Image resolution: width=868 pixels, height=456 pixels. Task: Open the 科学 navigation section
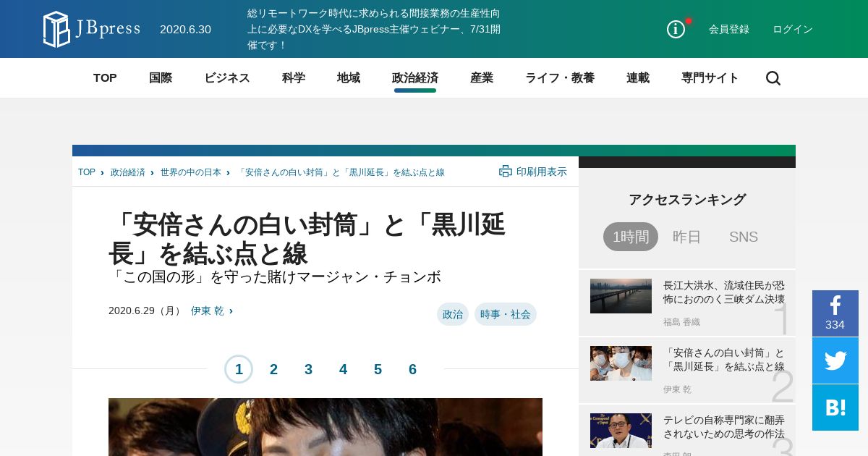pos(294,78)
